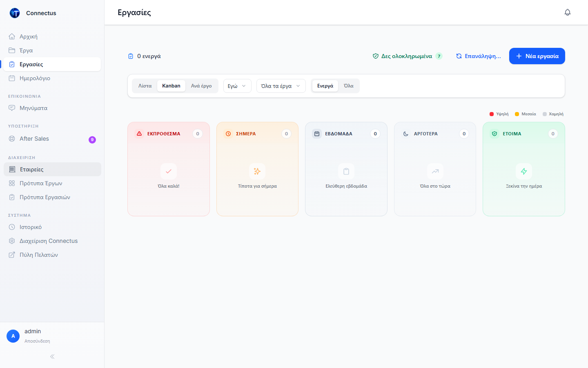Click the yellow Μεσαία priority swatch

click(x=517, y=114)
